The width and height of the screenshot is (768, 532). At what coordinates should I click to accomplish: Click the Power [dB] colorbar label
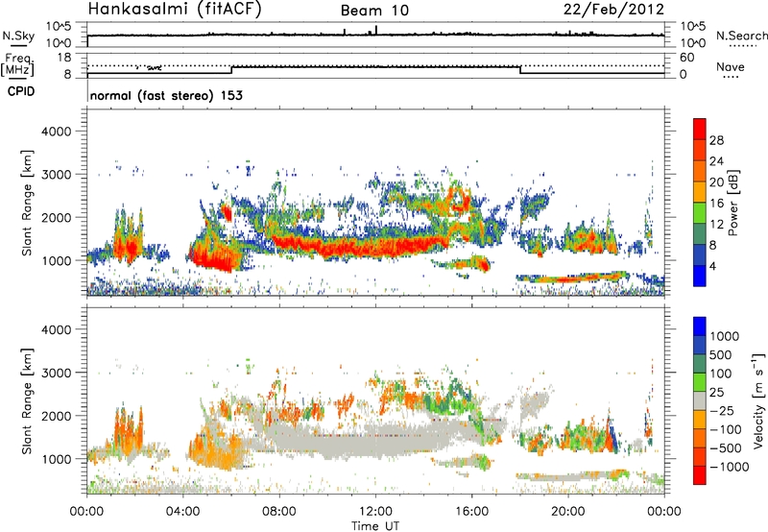[732, 203]
